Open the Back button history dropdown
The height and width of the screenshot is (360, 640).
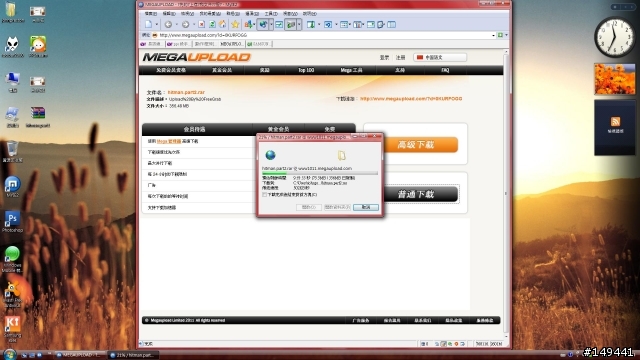tap(176, 25)
